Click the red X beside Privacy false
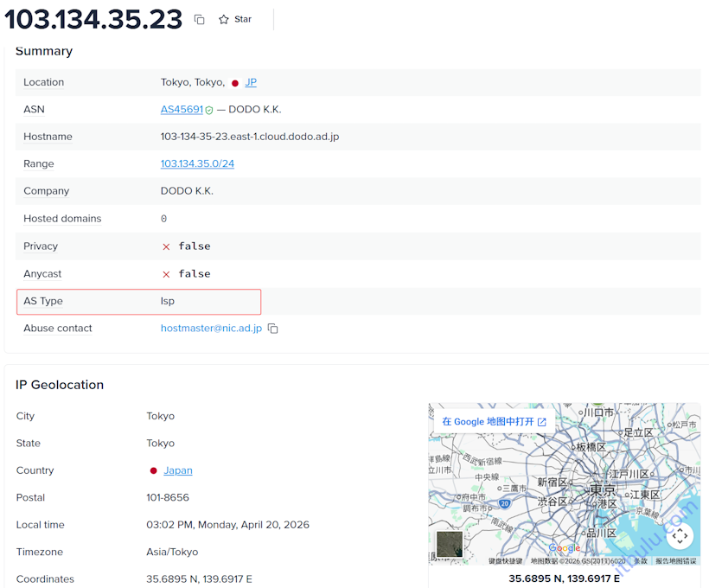The image size is (709, 588). (167, 246)
